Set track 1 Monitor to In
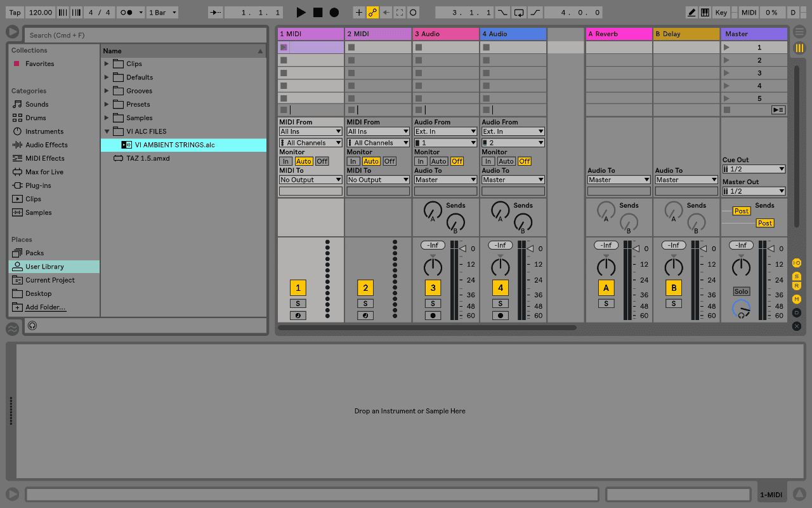The width and height of the screenshot is (812, 508). 286,161
